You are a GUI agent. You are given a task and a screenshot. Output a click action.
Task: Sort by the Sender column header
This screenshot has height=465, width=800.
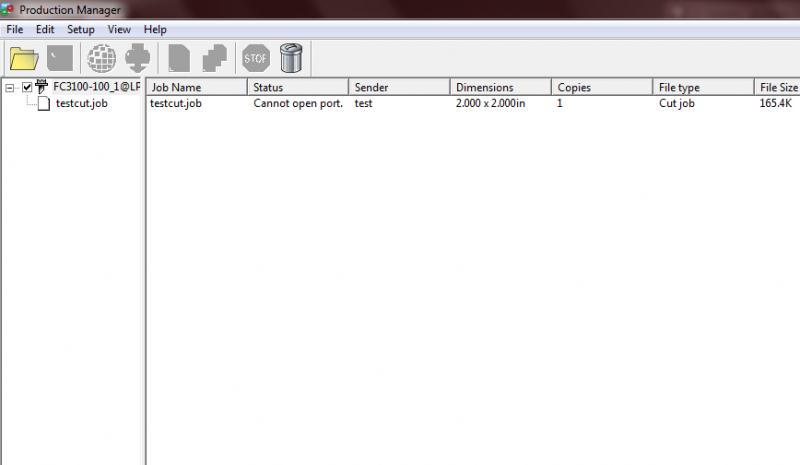coord(399,87)
